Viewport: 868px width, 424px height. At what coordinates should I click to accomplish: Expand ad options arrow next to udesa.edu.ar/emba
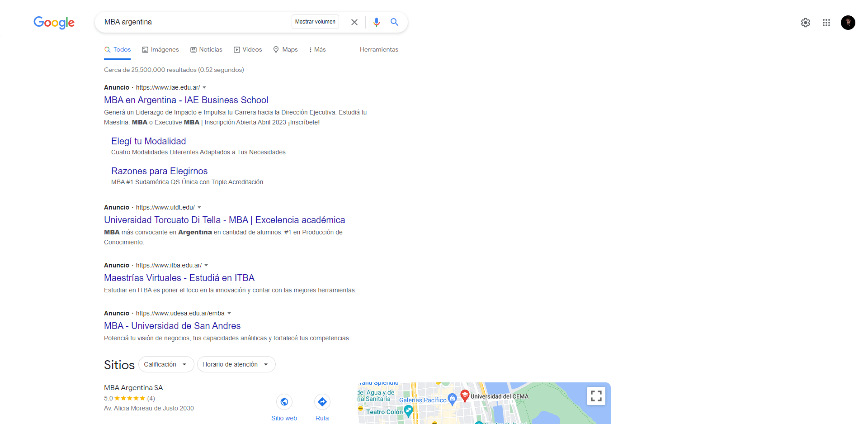pos(229,313)
